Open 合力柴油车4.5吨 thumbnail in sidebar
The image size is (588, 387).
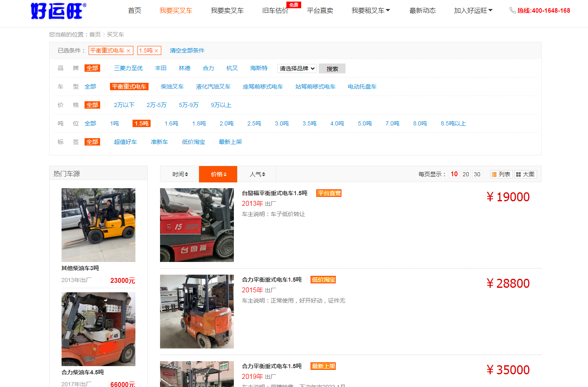(x=98, y=329)
